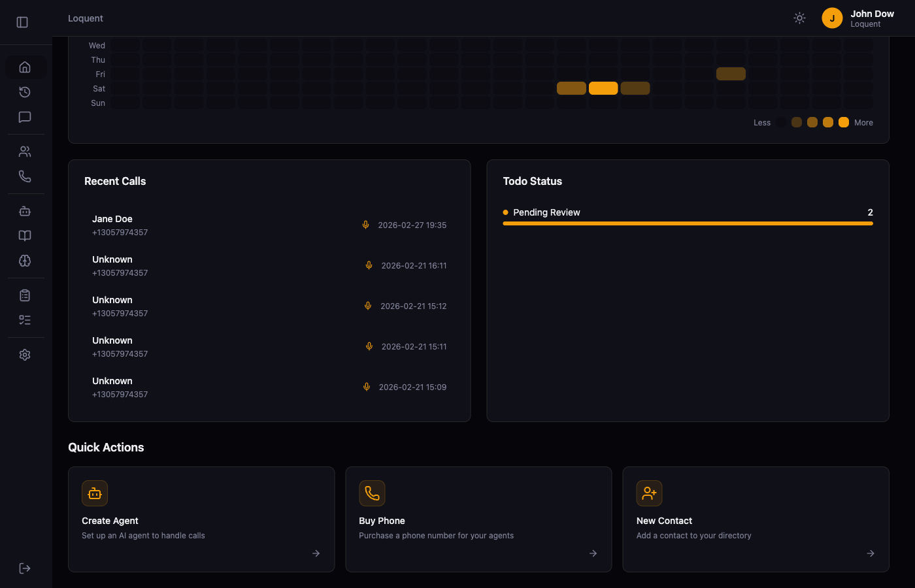Select the Phone numbers icon in the sidebar
This screenshot has width=915, height=588.
click(25, 176)
